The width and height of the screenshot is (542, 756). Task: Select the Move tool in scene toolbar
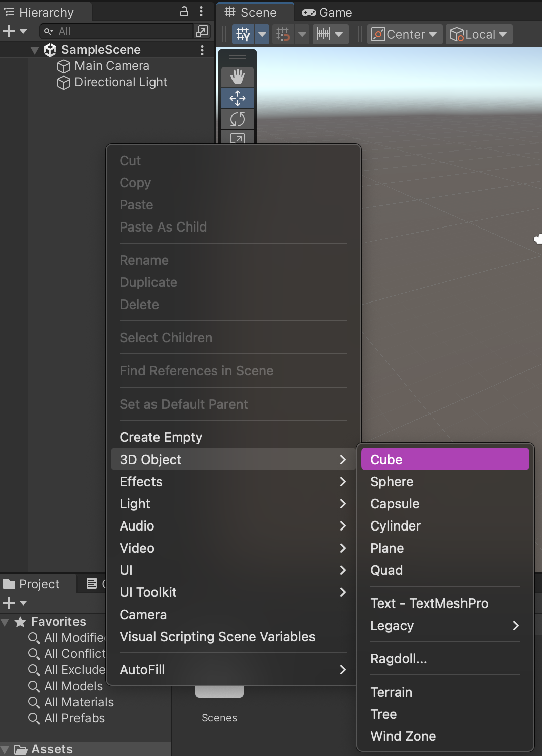238,98
